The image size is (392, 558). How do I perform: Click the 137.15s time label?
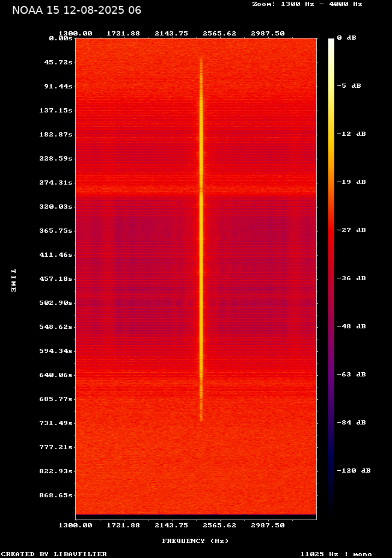[x=56, y=110]
